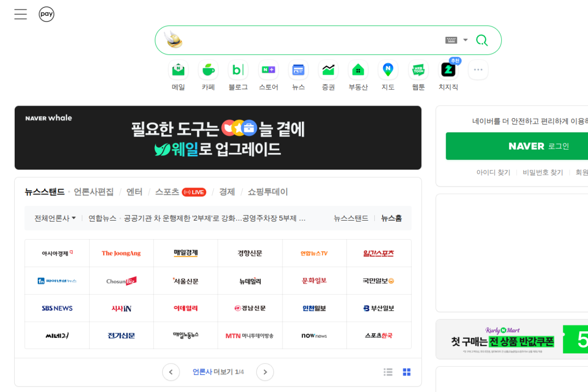Click the green search magnifier icon
The image size is (588, 392).
[x=481, y=40]
